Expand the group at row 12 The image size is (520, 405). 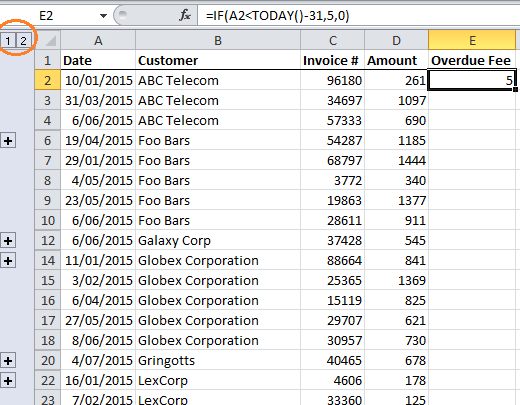(8, 241)
